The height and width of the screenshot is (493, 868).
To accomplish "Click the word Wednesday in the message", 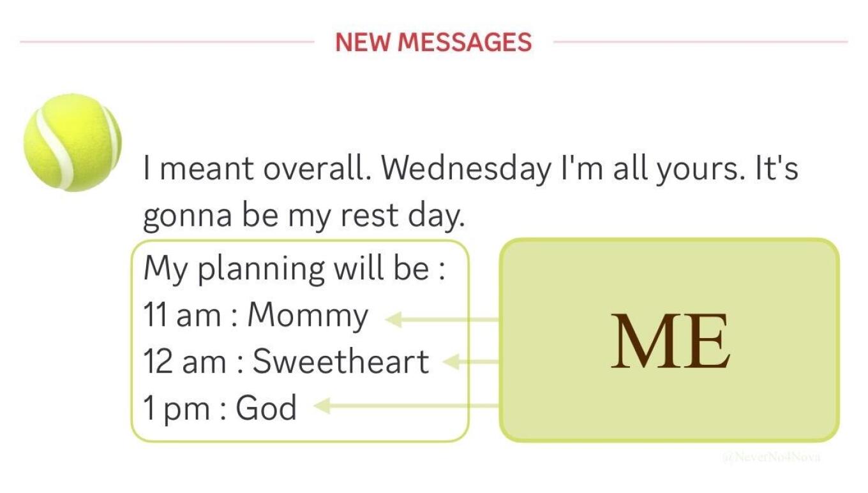I will (x=467, y=169).
